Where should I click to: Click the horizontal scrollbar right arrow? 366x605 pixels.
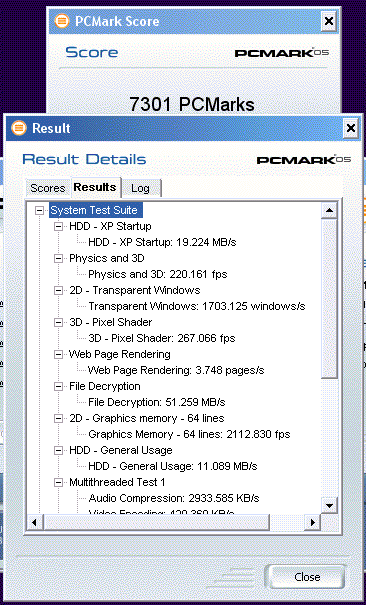[313, 522]
